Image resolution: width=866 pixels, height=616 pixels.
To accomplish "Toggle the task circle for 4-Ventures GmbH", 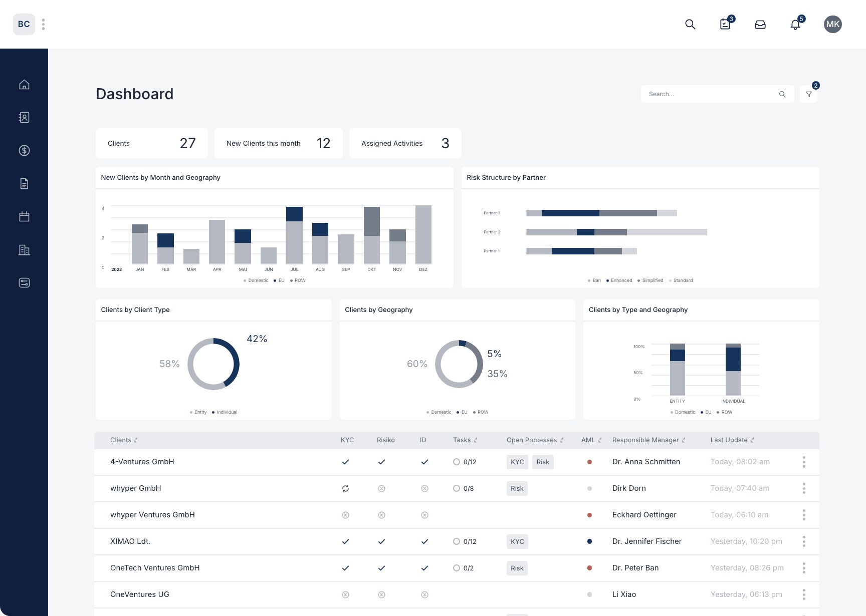I will pos(457,462).
